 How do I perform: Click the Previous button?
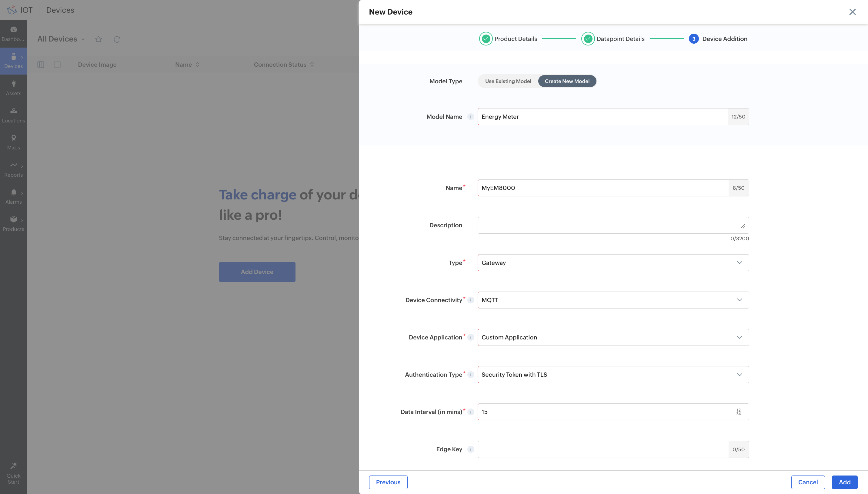pyautogui.click(x=388, y=482)
